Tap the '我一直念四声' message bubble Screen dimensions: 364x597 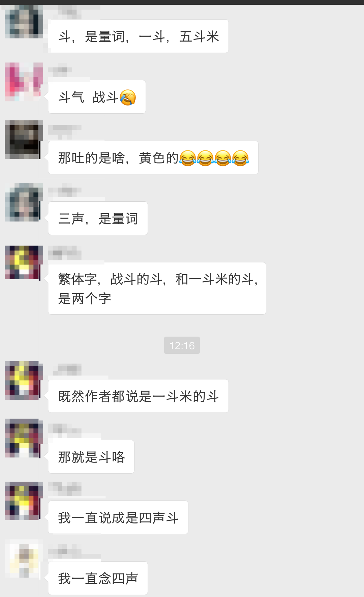tap(98, 578)
